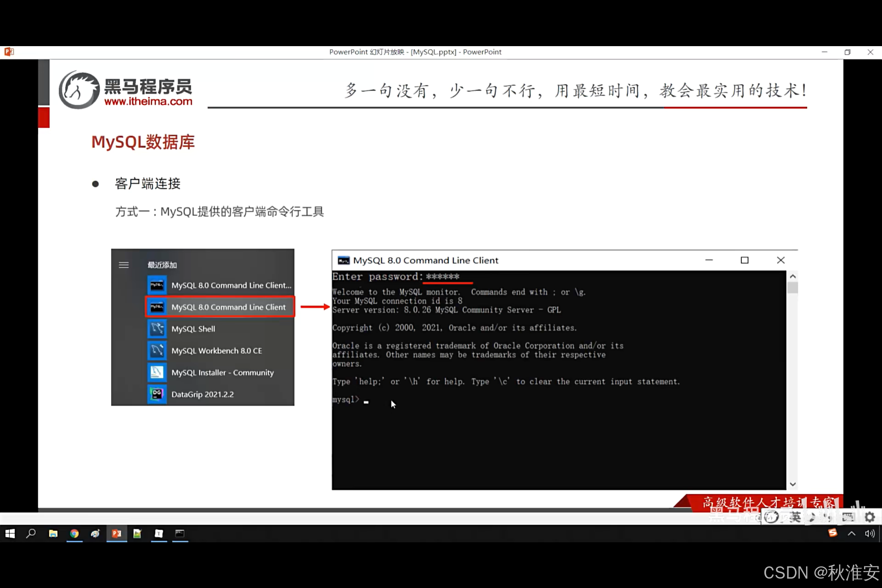Click the taskbar search magnifier icon
882x588 pixels.
coord(31,534)
